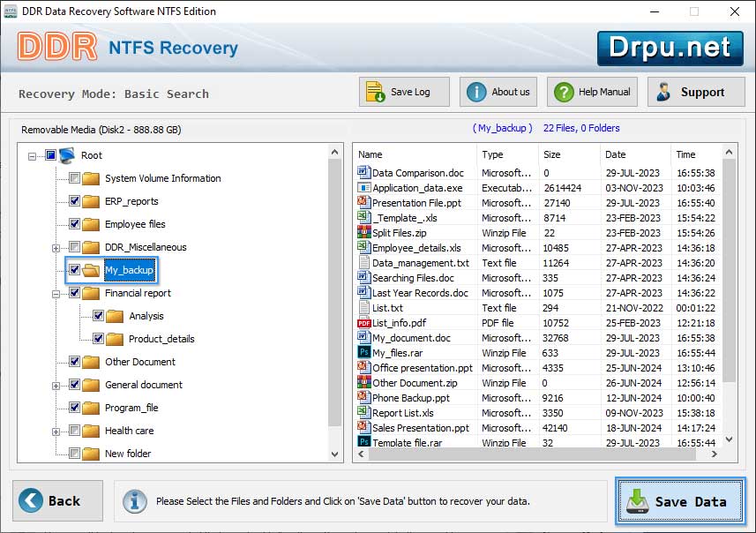Uncheck the Employee files checkbox

point(74,224)
